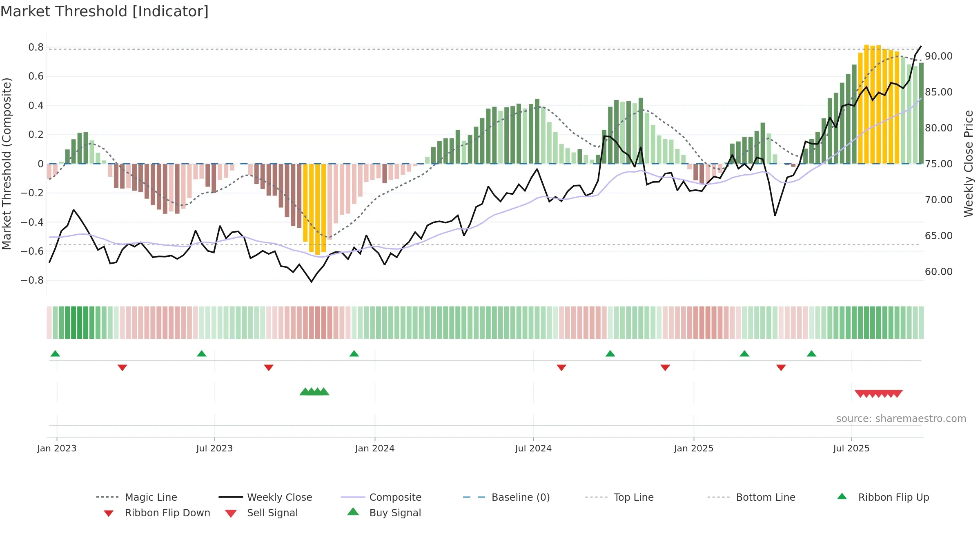Viewport: 980px width, 551px height.
Task: Toggle the Buy Signal legend entry
Action: click(384, 513)
